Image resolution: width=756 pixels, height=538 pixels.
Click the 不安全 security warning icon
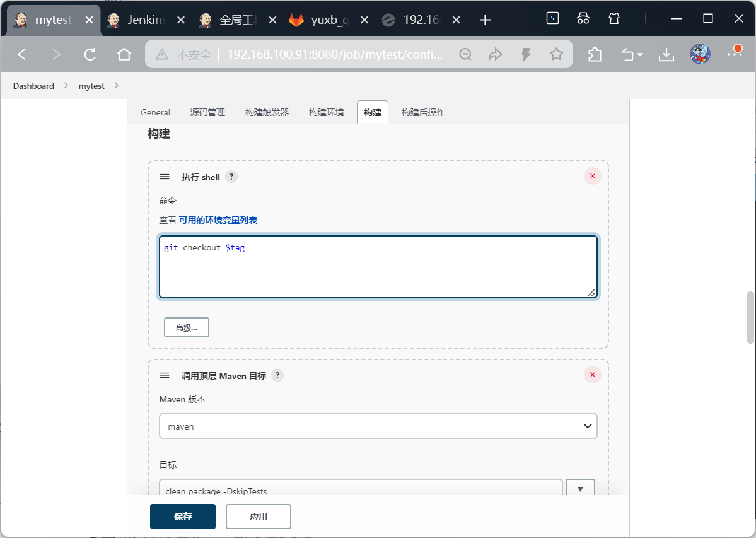tap(162, 54)
